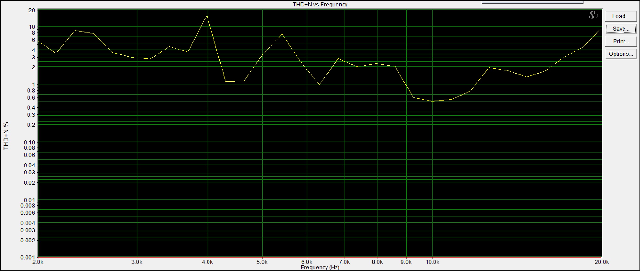Click the 2.0k tick label on x-axis
This screenshot has height=277, width=644.
coord(38,262)
